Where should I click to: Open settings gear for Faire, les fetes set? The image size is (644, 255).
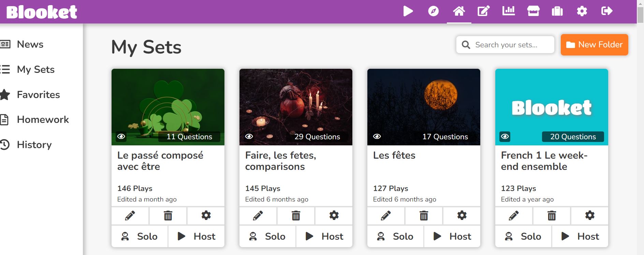click(334, 216)
